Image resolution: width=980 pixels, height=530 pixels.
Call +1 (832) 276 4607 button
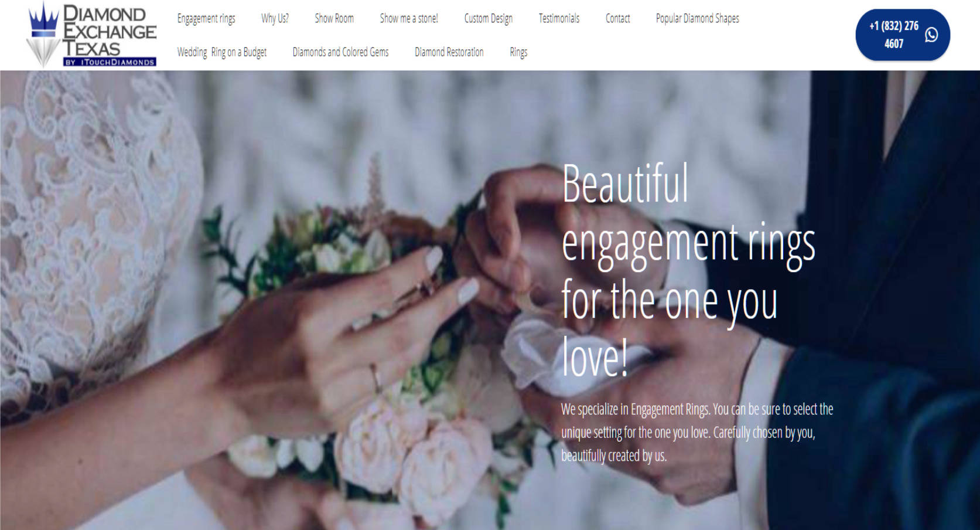(x=903, y=35)
